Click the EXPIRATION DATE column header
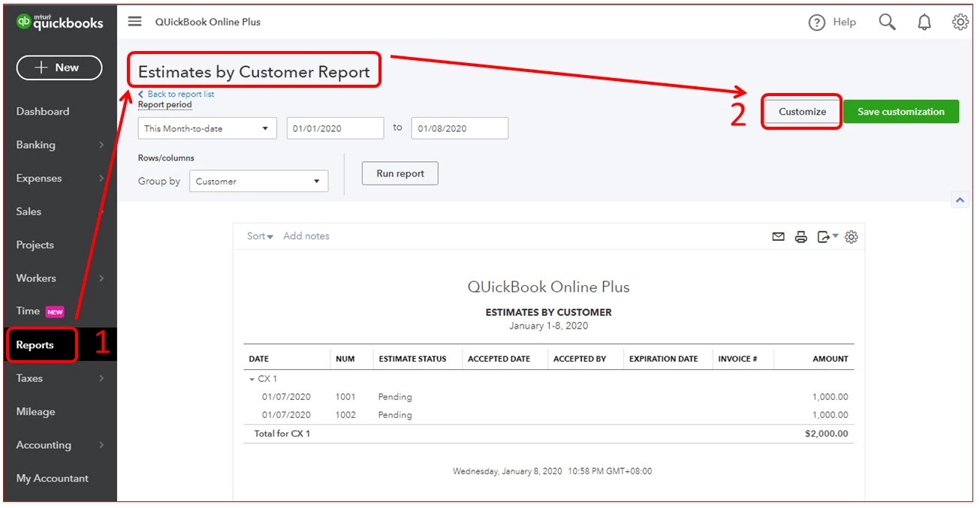Image resolution: width=980 pixels, height=508 pixels. [x=664, y=359]
